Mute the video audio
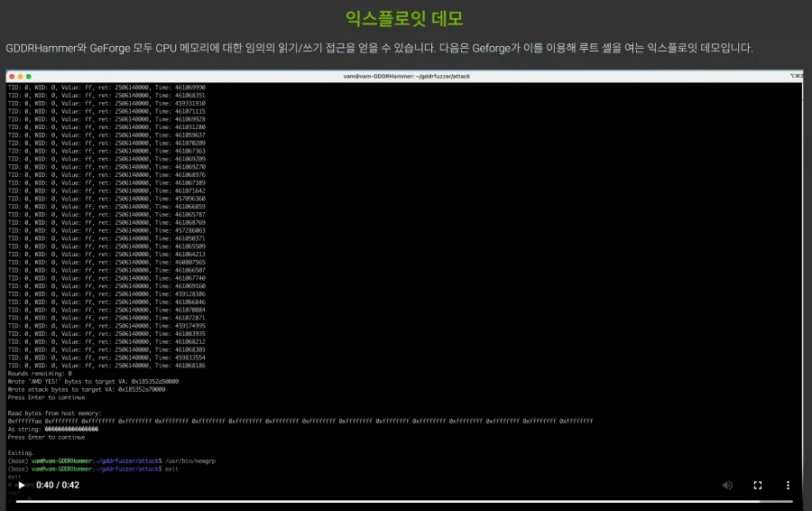The height and width of the screenshot is (511, 812). pos(727,485)
